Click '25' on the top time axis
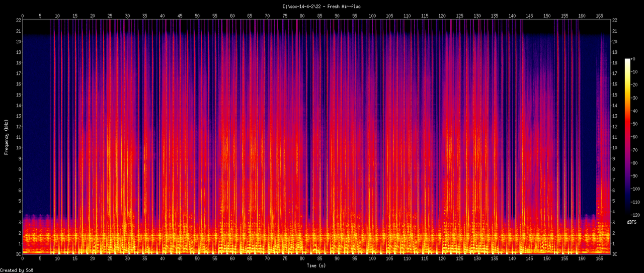 pyautogui.click(x=110, y=16)
